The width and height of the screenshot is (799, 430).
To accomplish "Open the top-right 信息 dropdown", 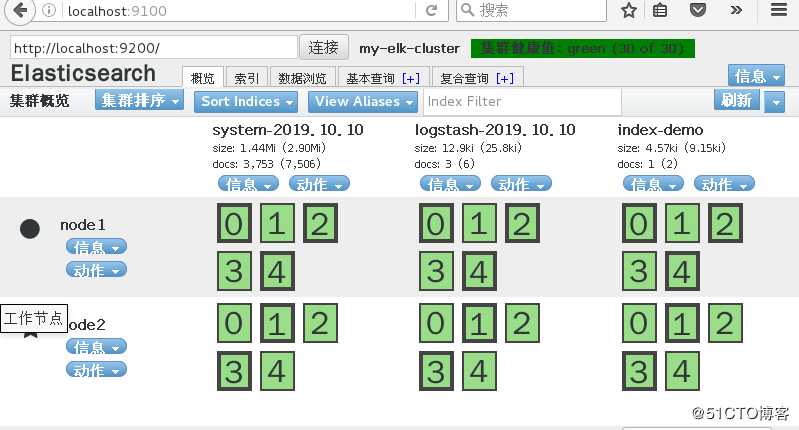I will 756,76.
